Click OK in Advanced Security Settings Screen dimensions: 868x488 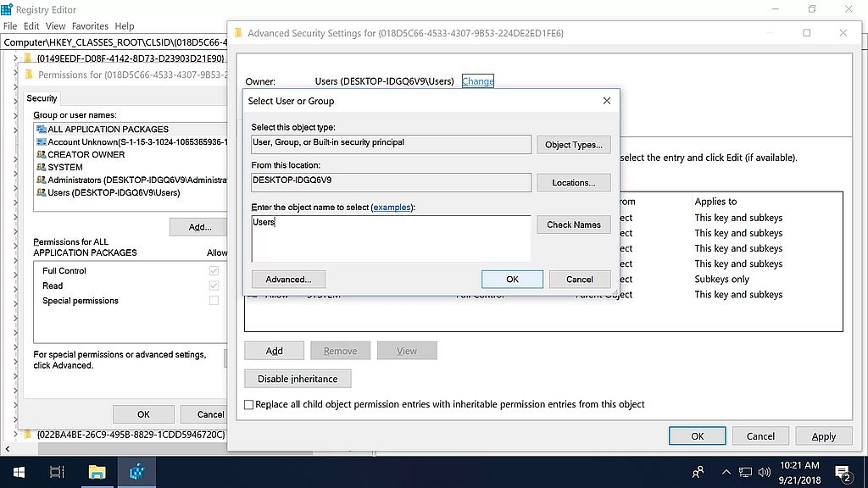(x=698, y=436)
